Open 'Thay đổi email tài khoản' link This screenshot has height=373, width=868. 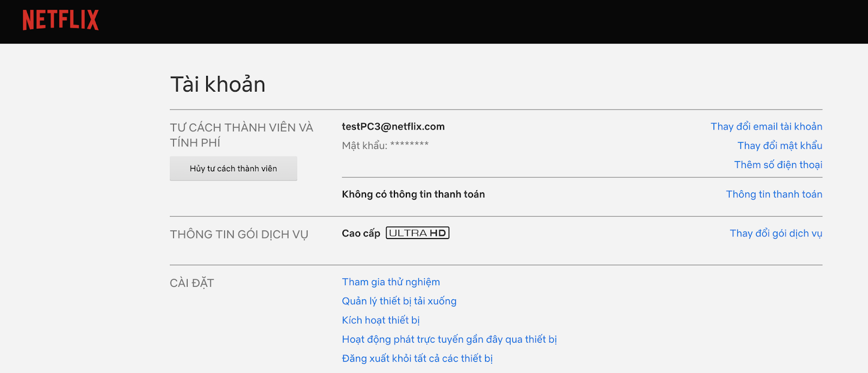click(x=766, y=126)
